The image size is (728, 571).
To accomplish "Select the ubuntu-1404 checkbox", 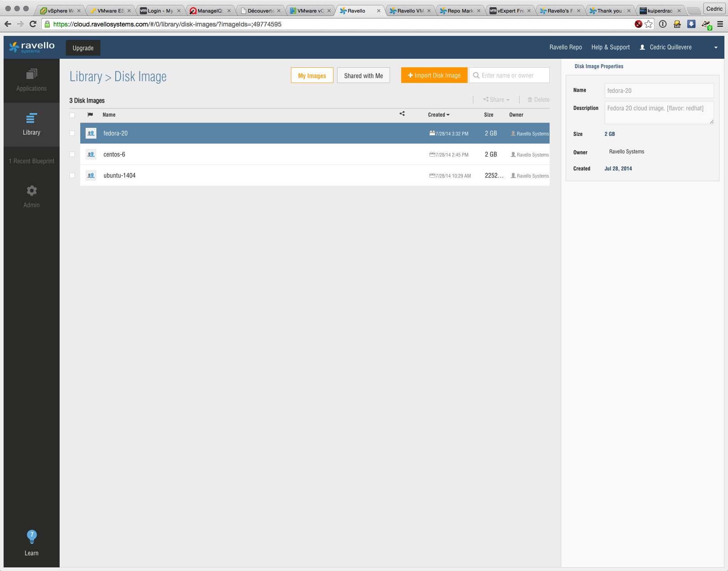I will (x=72, y=175).
